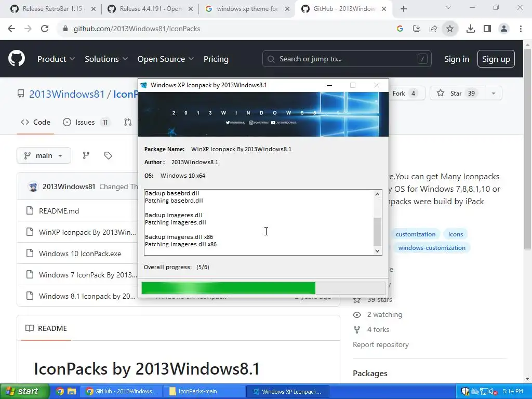Click the address bar URL
The width and height of the screenshot is (532, 399).
point(137,29)
